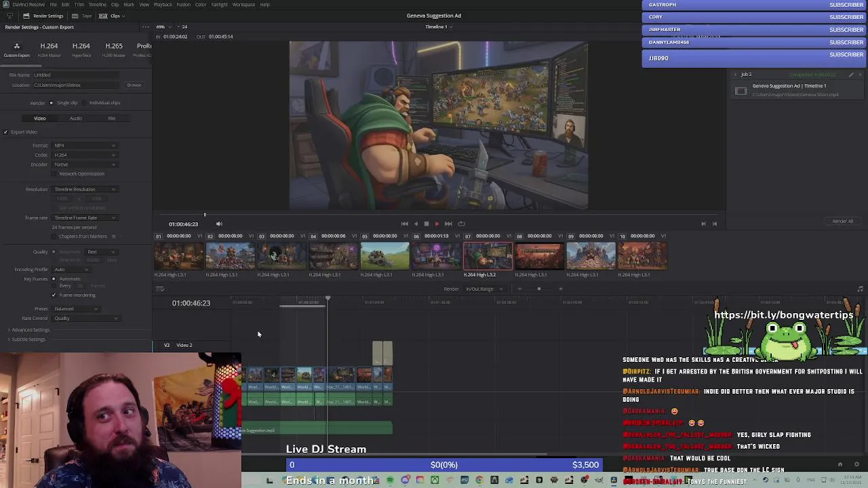868x488 pixels.
Task: Open the Workspace menu
Action: [244, 5]
